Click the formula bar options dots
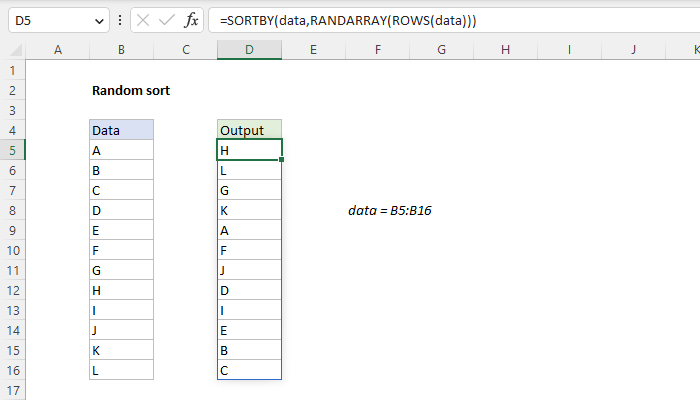Viewport: 700px width, 400px height. click(x=120, y=20)
